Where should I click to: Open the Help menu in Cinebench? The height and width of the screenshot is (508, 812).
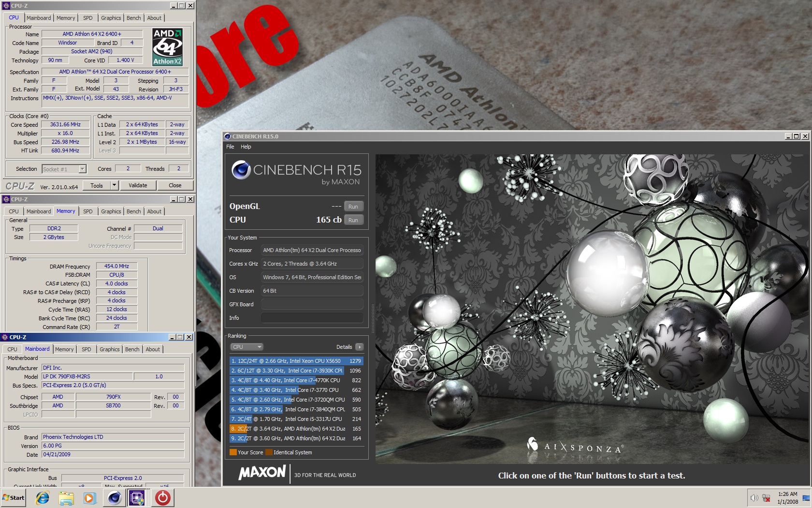tap(246, 147)
